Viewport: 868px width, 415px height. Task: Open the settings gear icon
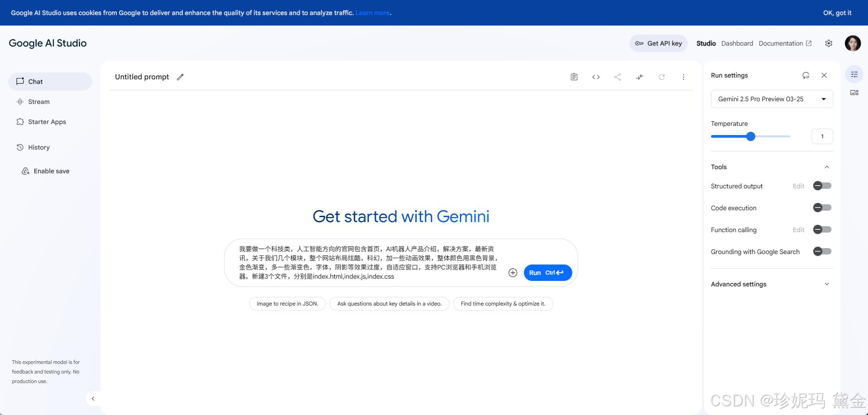tap(829, 43)
